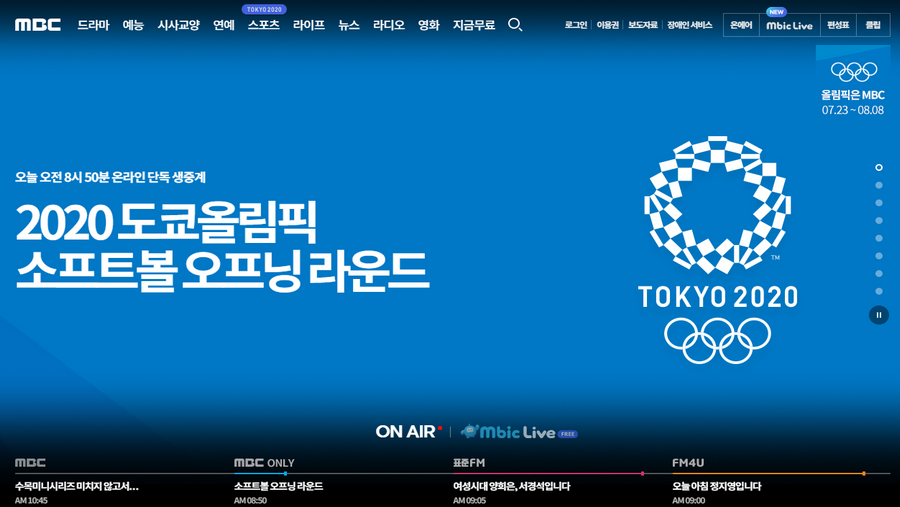Viewport: 900px width, 507px height.
Task: Click the 장애인 서비스 link
Action: click(x=689, y=25)
